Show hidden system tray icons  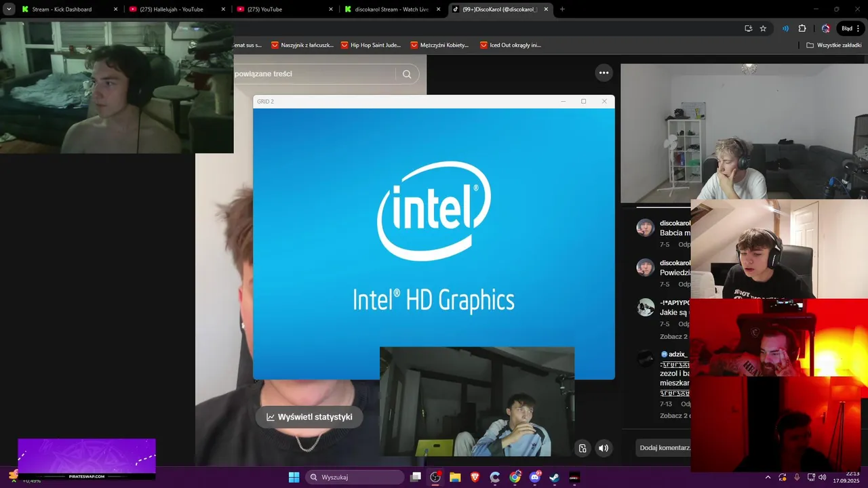[768, 477]
